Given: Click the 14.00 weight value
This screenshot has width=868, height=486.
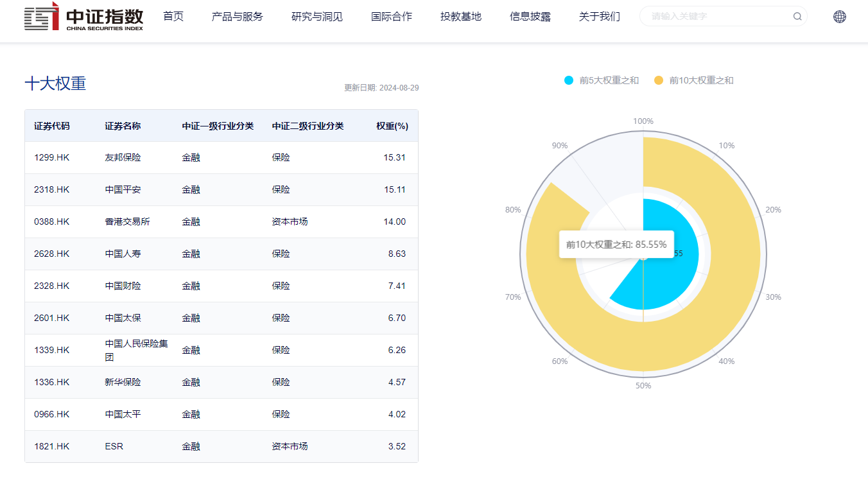Looking at the screenshot, I should point(395,221).
